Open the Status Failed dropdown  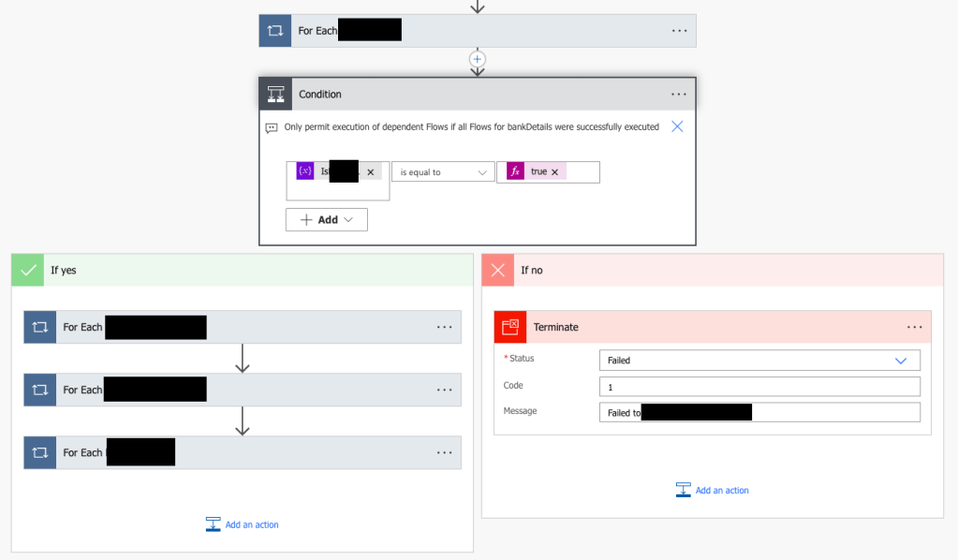tap(759, 361)
